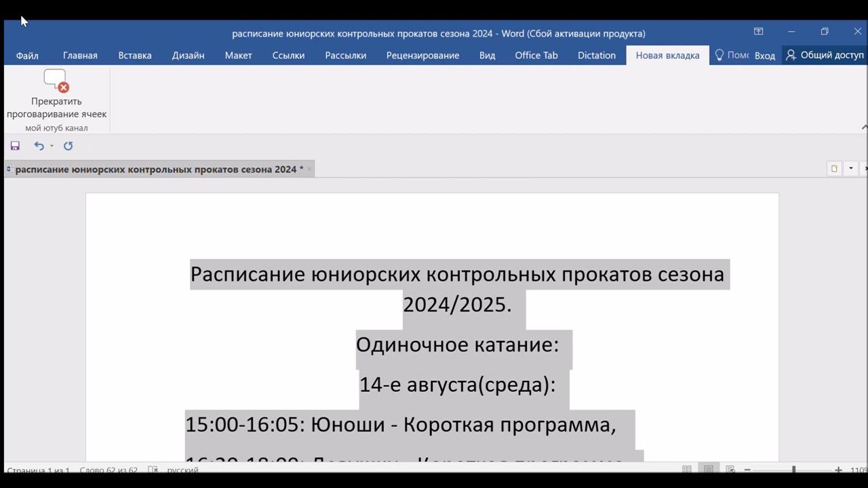Open the Office Tab ribbon tab
This screenshot has width=868, height=488.
pyautogui.click(x=536, y=56)
